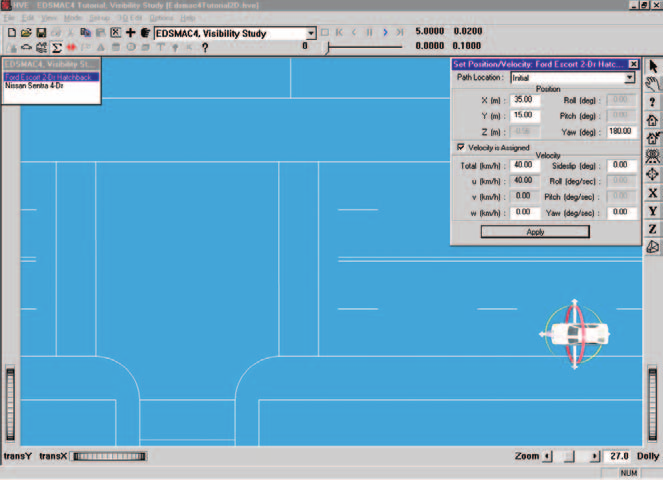The image size is (663, 480).
Task: Open the Path Location dropdown
Action: 630,77
